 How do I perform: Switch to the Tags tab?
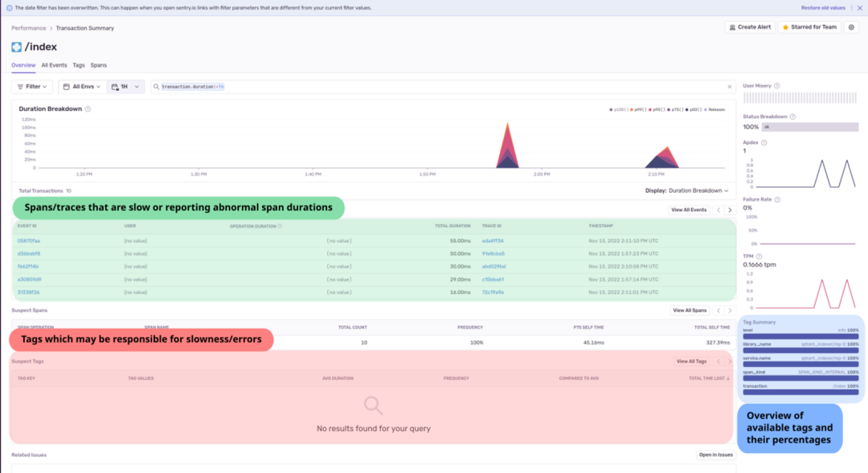coord(79,65)
